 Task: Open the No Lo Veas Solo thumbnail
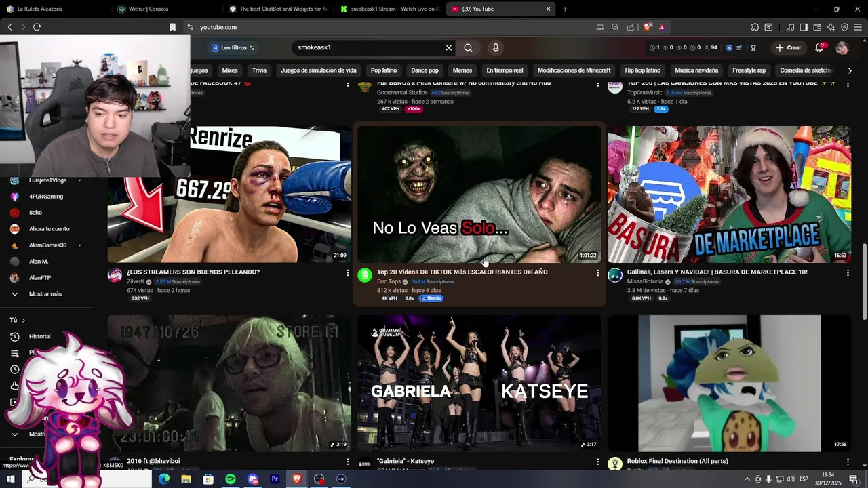tap(479, 194)
